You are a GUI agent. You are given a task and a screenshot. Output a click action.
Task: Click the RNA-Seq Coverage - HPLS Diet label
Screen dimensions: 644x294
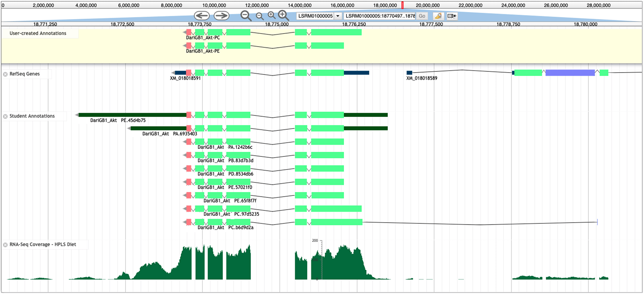43,244
